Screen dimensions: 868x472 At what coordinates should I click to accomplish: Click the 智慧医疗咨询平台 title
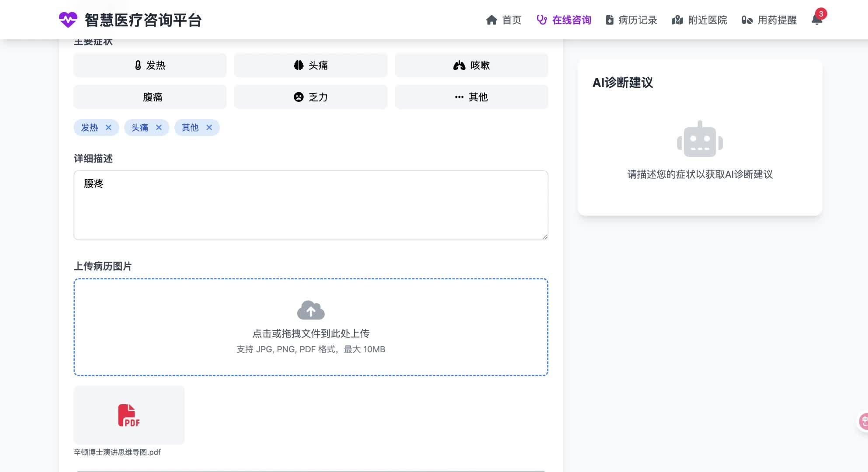[143, 20]
